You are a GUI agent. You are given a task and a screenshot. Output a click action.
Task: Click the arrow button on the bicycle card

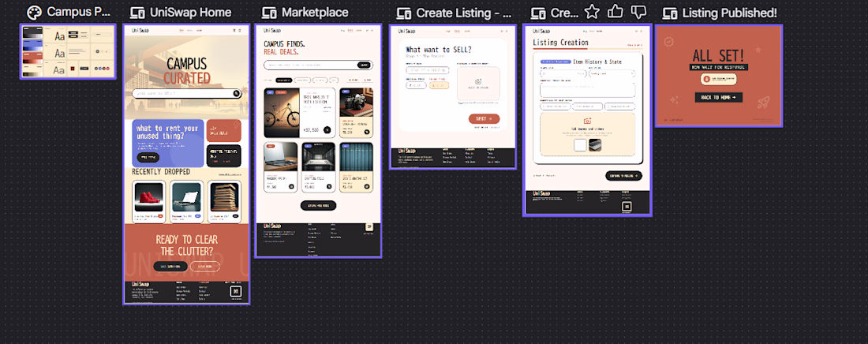pos(327,130)
